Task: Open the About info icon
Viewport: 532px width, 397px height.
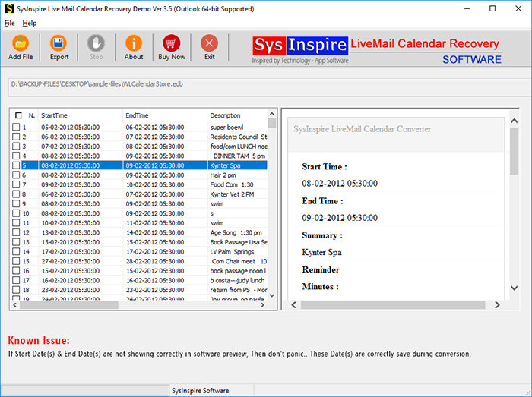Action: pyautogui.click(x=134, y=43)
